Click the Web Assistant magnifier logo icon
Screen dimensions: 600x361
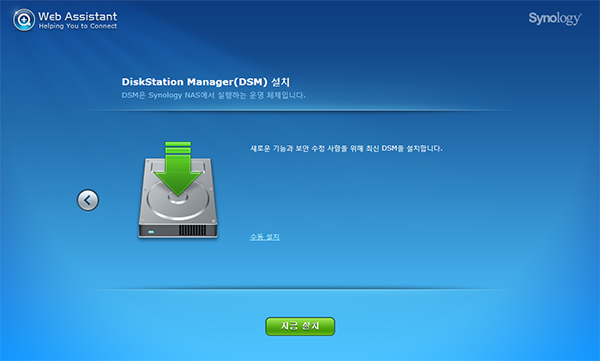click(24, 20)
